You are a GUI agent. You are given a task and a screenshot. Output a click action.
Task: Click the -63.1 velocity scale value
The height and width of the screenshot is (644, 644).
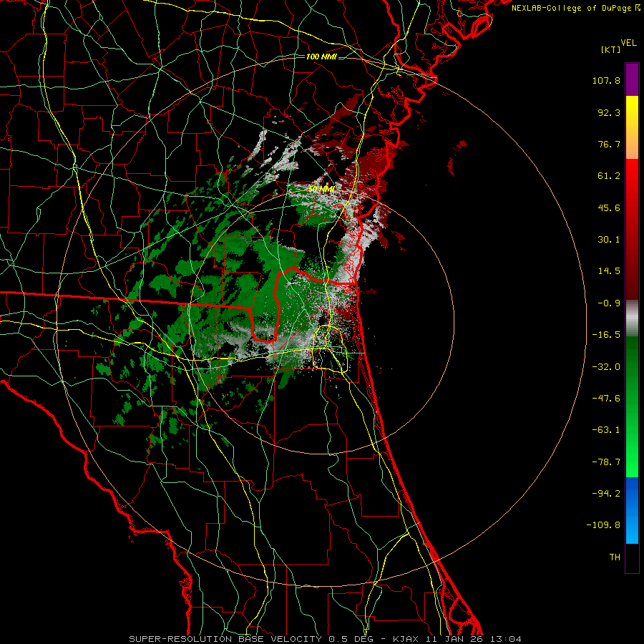tap(606, 430)
